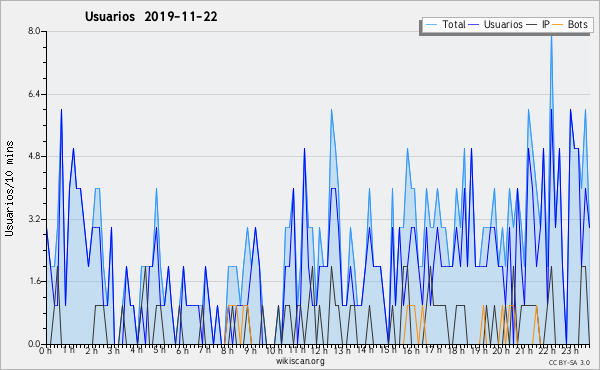Click the y-axis label '6.4'
This screenshot has height=370, width=600.
pos(34,94)
